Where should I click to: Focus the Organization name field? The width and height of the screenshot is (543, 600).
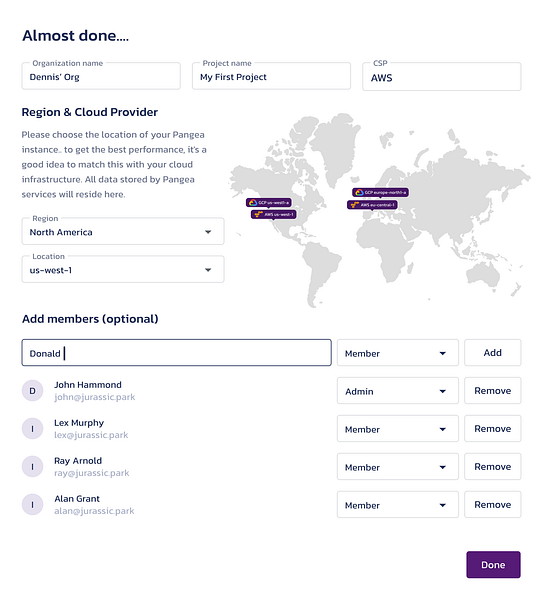click(101, 76)
